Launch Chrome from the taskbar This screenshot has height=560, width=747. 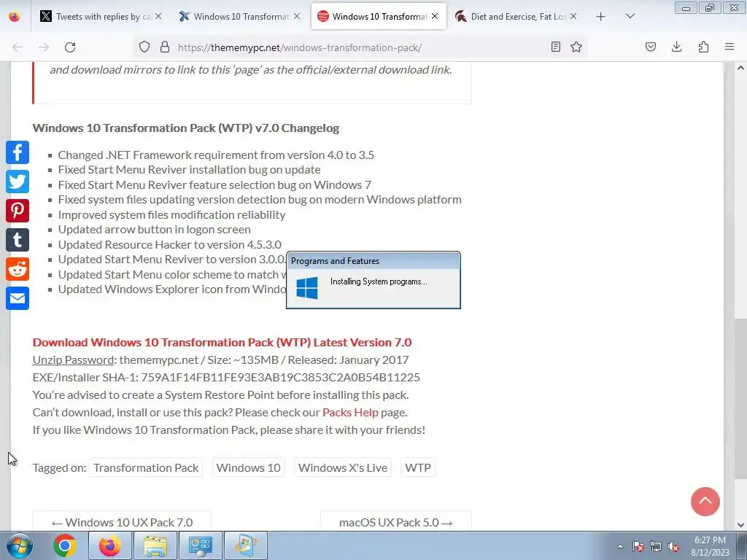point(65,545)
